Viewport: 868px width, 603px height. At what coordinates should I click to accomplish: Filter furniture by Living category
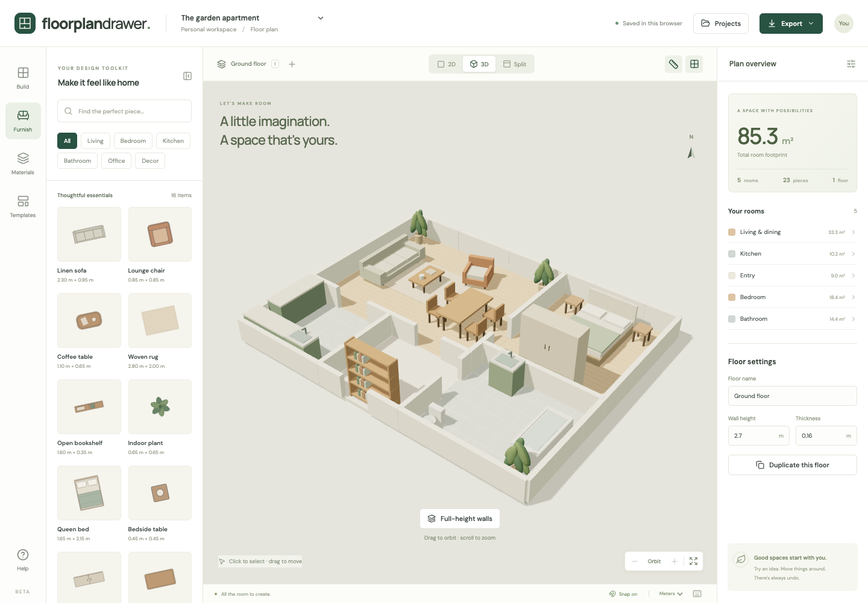95,141
